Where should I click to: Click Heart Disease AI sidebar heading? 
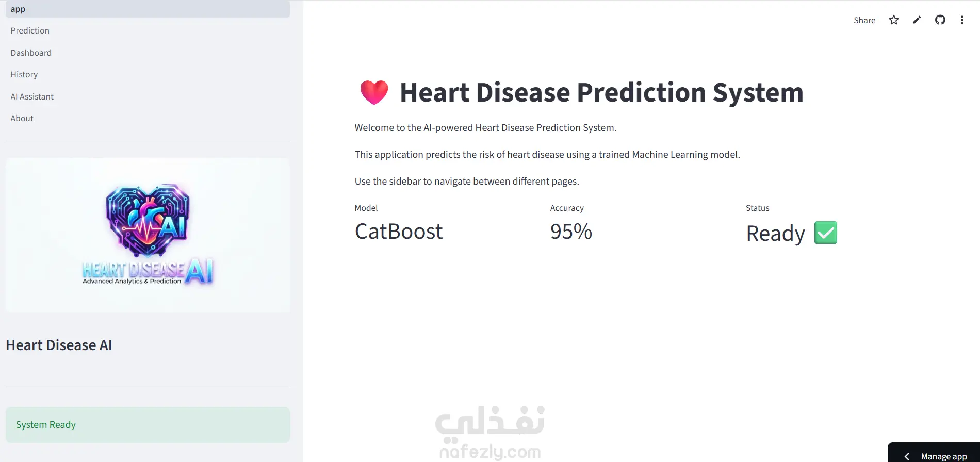click(x=59, y=345)
